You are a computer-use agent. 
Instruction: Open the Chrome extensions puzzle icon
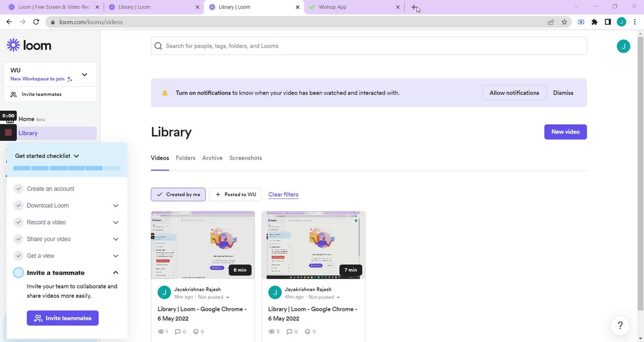click(594, 22)
